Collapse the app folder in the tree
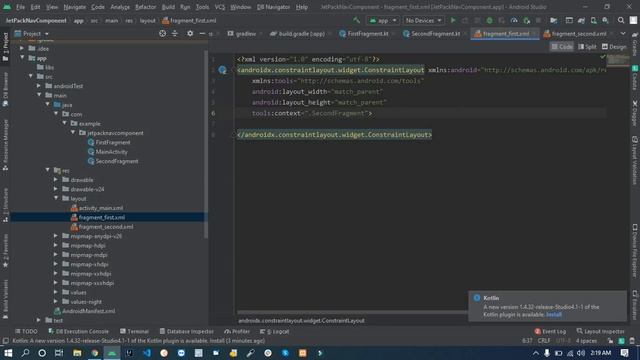 coord(22,58)
